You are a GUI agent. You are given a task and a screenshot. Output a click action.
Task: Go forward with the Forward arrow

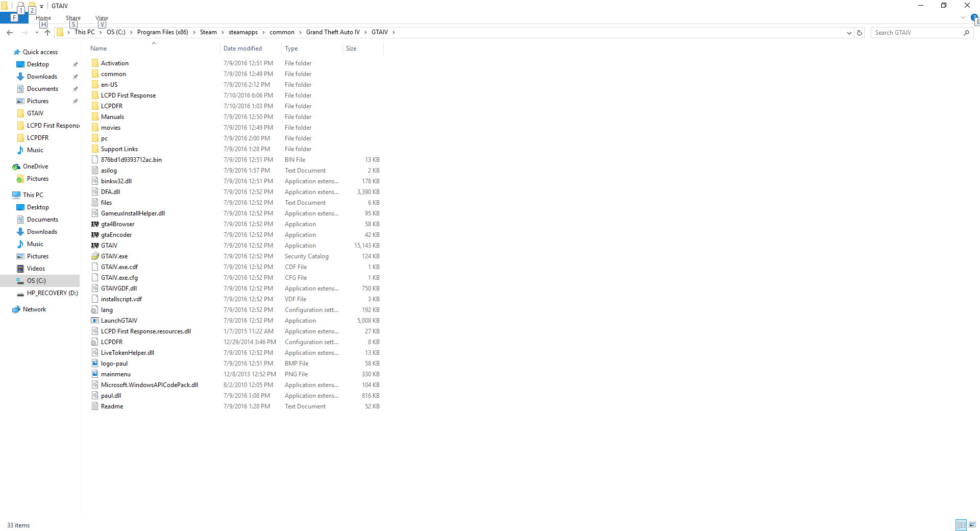coord(24,33)
